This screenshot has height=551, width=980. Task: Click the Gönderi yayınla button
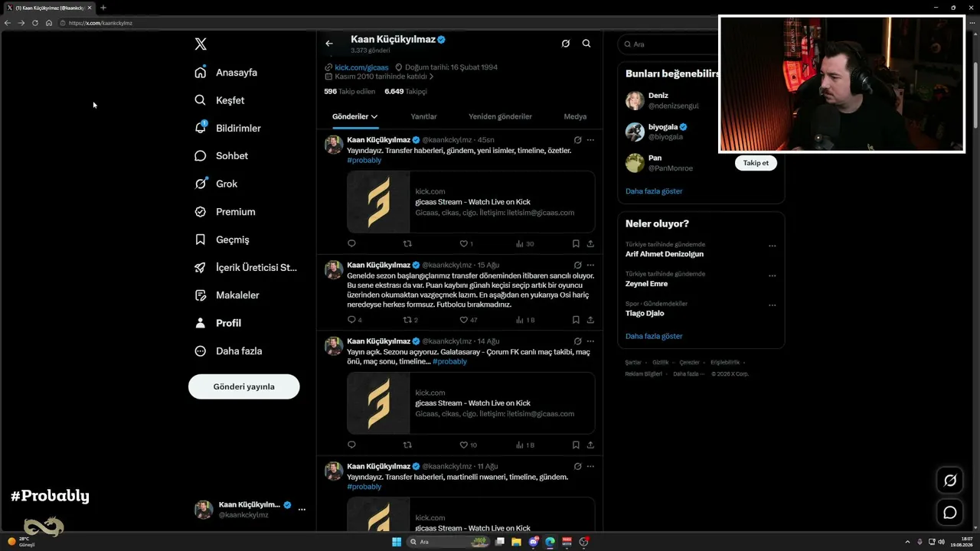(x=244, y=386)
